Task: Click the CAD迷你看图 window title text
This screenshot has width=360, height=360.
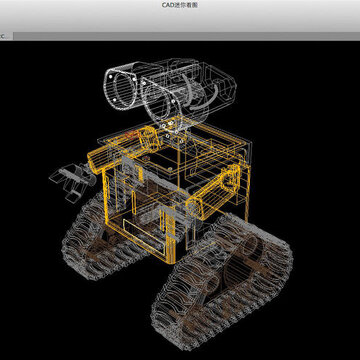Action: click(180, 5)
